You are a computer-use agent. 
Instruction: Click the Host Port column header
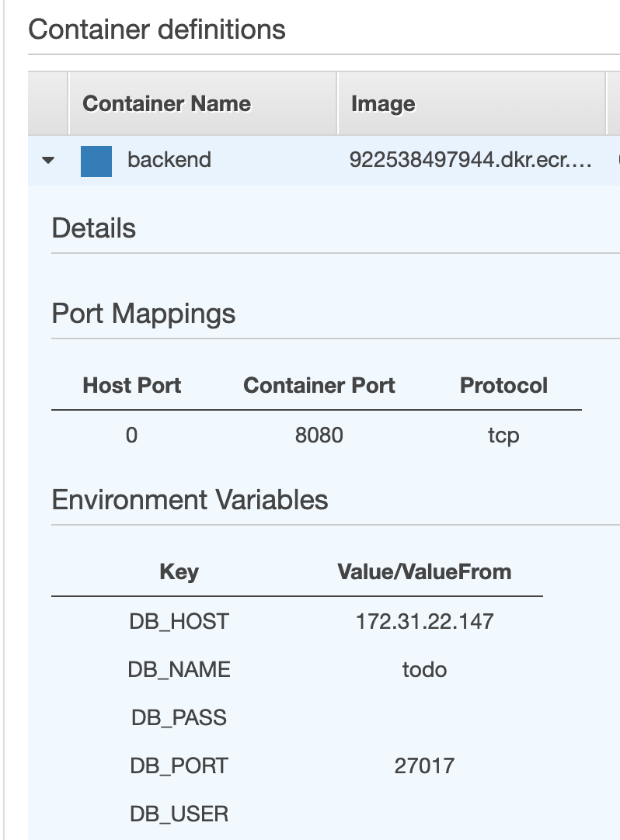131,385
